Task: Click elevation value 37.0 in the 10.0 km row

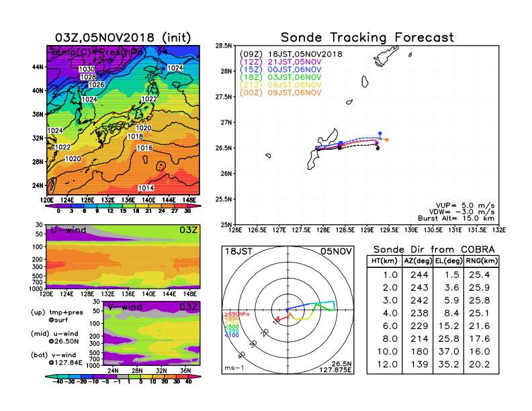Action: click(449, 352)
